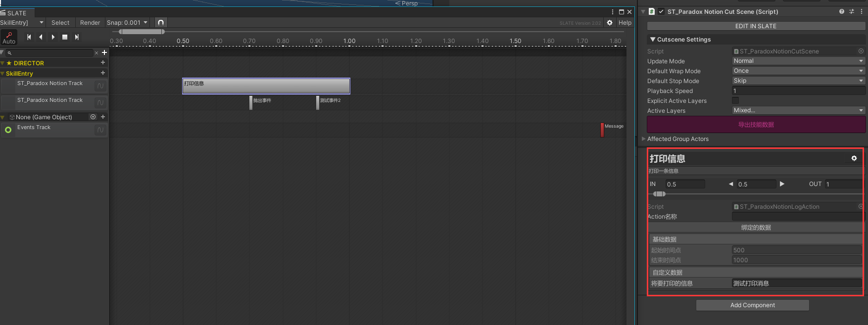
Task: Open curves of second ST_Paradox Notion Track
Action: pos(100,103)
